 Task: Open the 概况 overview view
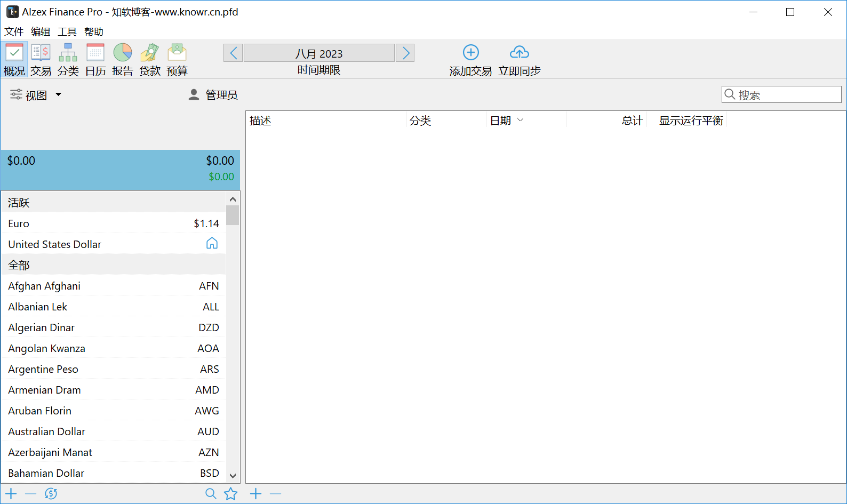(x=14, y=60)
